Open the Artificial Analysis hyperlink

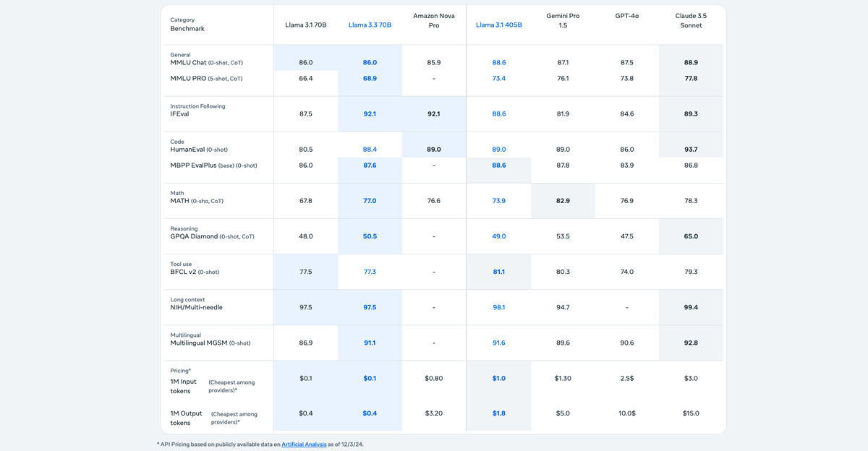click(x=303, y=445)
